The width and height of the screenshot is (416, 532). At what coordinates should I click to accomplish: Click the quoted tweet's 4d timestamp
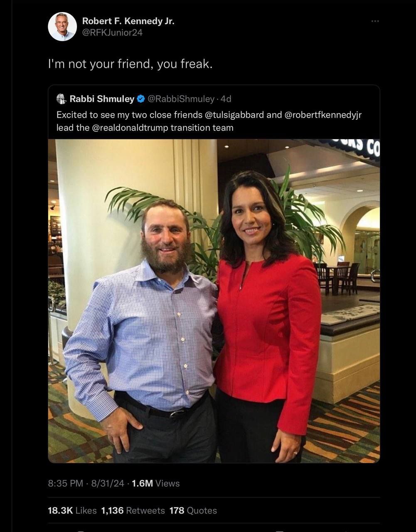(x=226, y=99)
